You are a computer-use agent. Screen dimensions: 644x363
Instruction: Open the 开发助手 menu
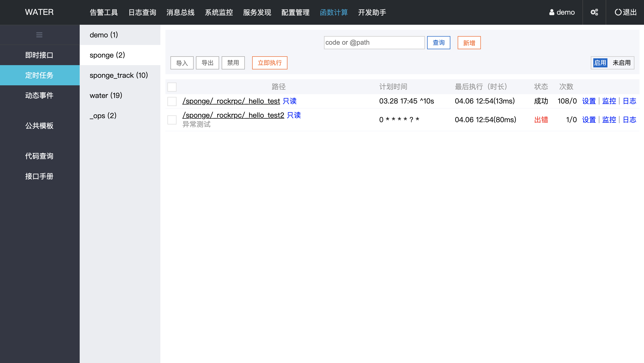pos(372,12)
